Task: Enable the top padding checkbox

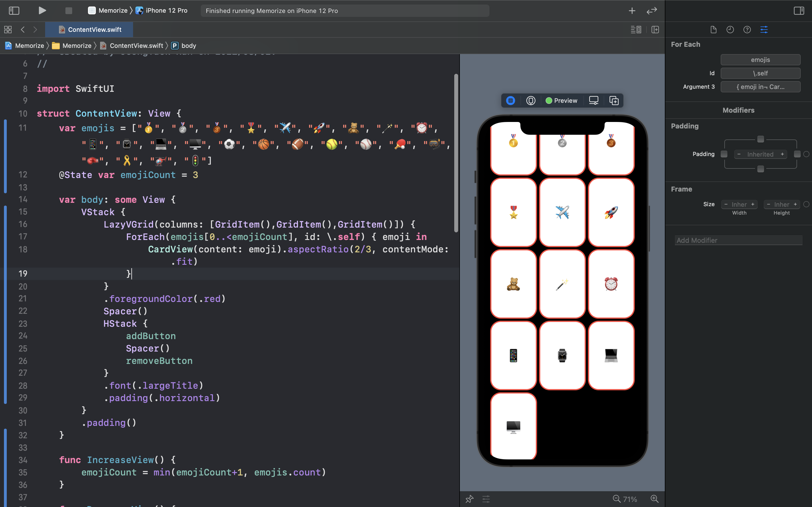Action: coord(761,139)
